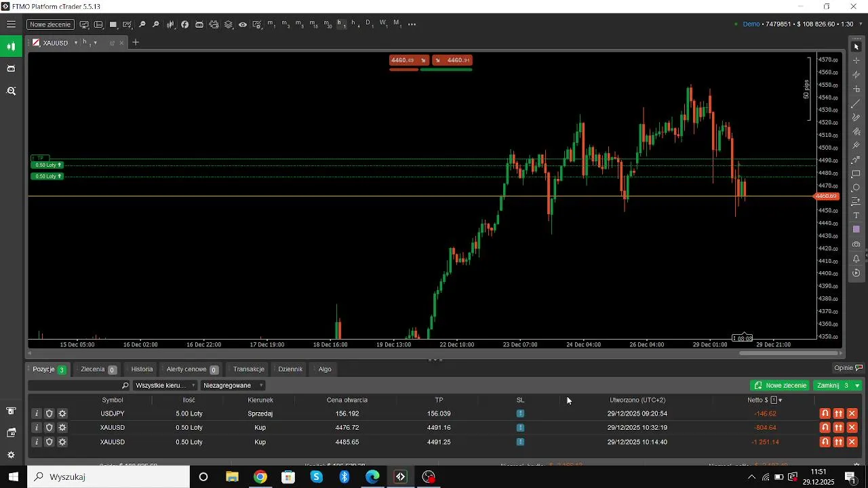Take chartshot with camera icon
The width and height of the screenshot is (868, 488).
point(856,244)
